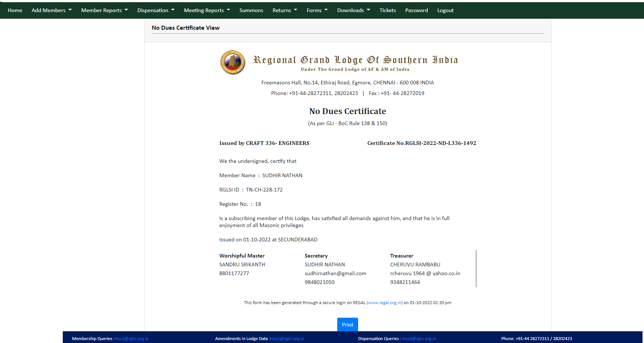Click the No Dues Certificate title heading
The width and height of the screenshot is (644, 343).
click(348, 111)
